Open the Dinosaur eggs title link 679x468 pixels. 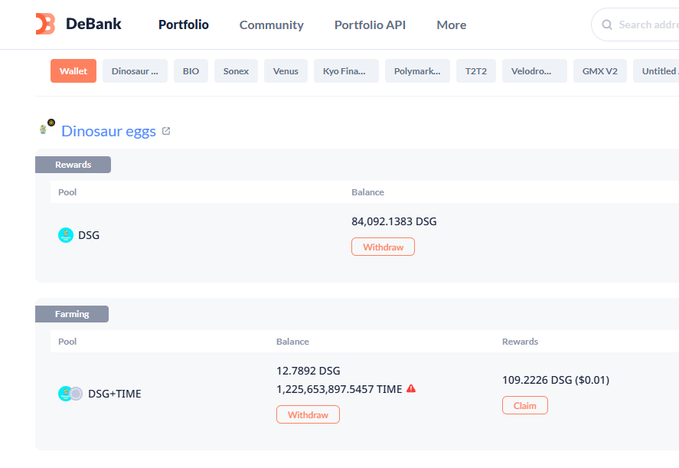108,131
